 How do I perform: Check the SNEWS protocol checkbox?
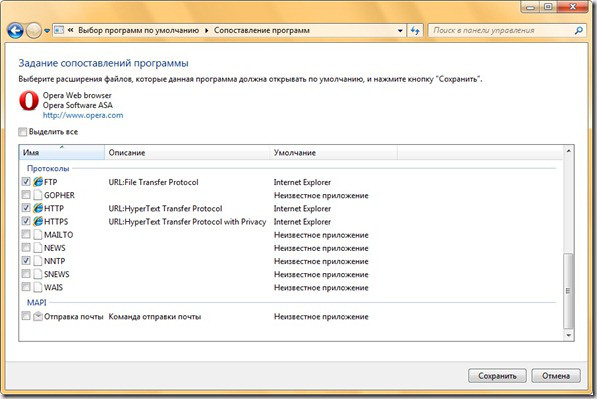point(26,274)
